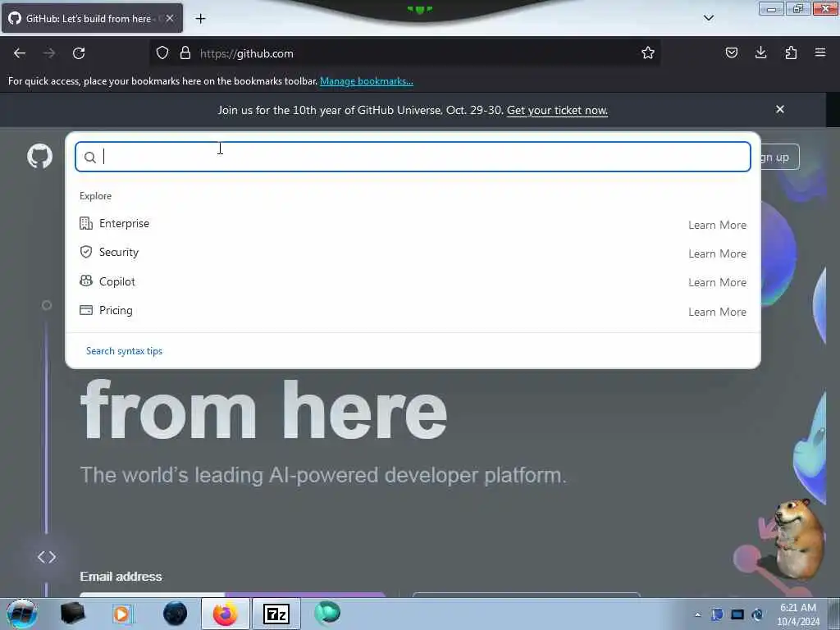This screenshot has height=630, width=840.
Task: Focus the GitHub search input field
Action: click(413, 157)
